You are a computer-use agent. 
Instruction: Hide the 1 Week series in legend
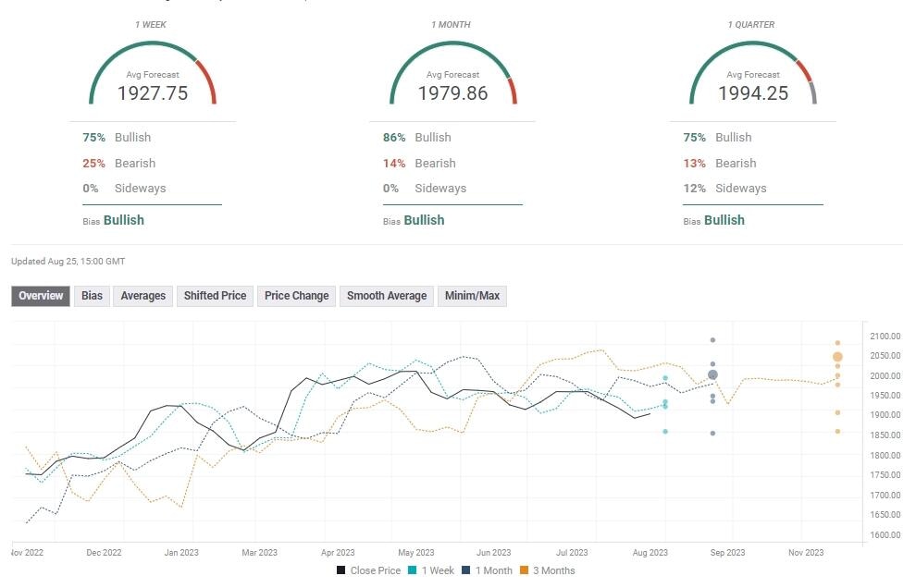435,570
